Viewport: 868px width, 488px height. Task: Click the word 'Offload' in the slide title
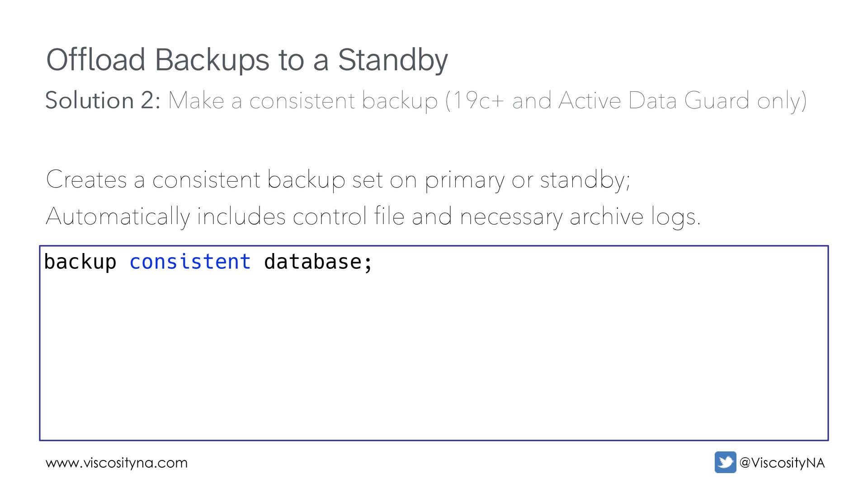tap(96, 60)
